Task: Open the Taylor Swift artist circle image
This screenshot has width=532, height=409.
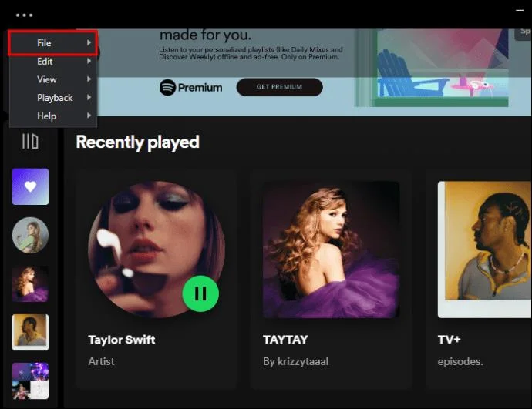Action: click(x=157, y=250)
